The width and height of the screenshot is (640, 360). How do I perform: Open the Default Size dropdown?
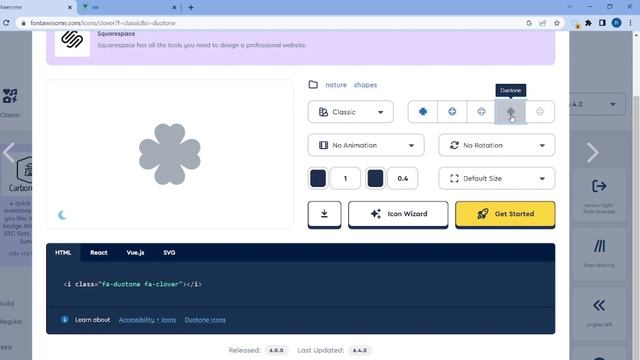click(497, 178)
